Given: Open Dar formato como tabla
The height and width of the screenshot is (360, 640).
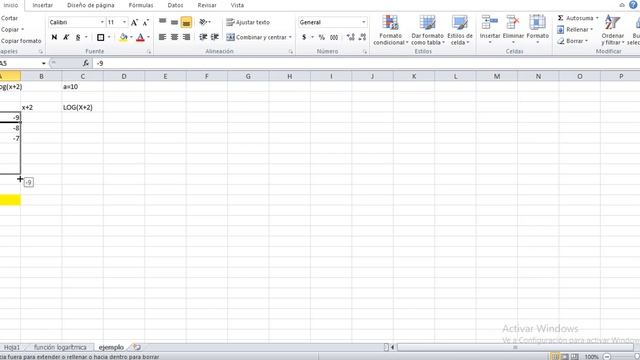Looking at the screenshot, I should 427,30.
